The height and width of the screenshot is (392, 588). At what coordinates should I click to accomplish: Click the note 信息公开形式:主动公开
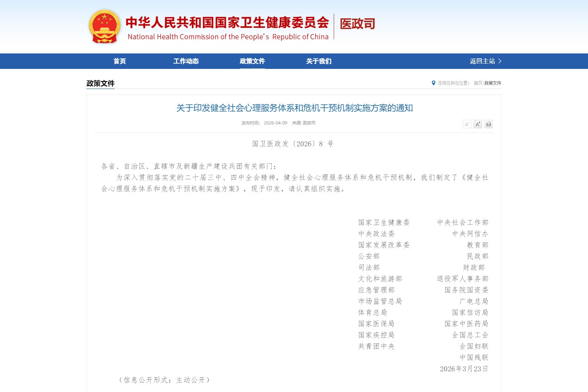(164, 380)
